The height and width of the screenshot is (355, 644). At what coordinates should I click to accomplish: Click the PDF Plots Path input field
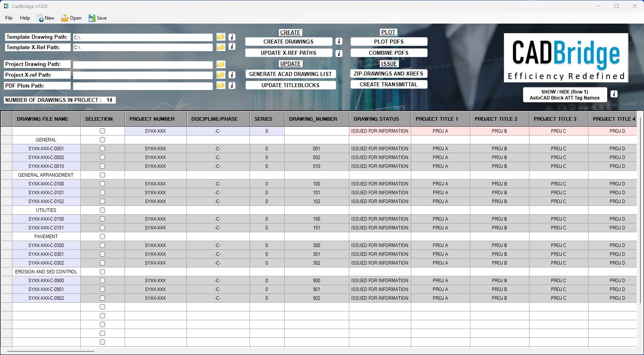tap(143, 86)
